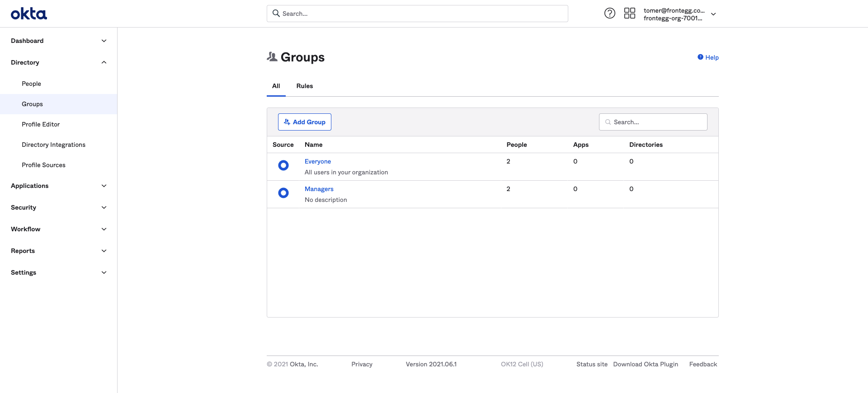Screen dimensions: 868x393
Task: Click the blue Help question icon
Action: [x=700, y=57]
